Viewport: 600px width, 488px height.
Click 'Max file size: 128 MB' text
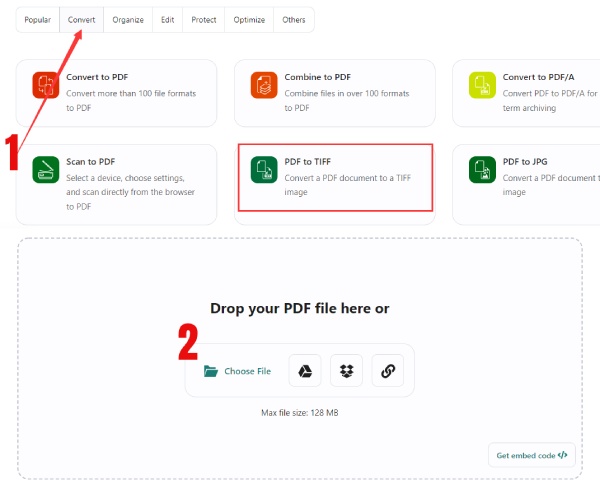[x=300, y=413]
